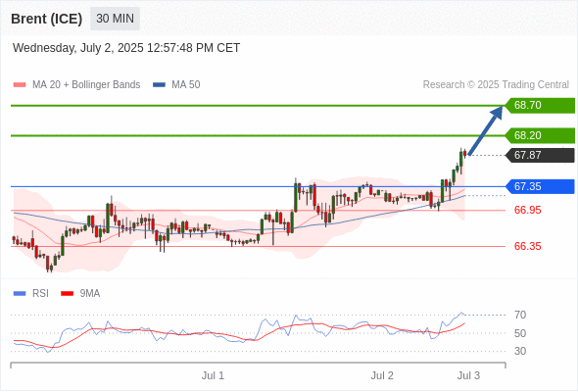This screenshot has height=392, width=578.
Task: Open Research © 2025 Trading Central link
Action: click(496, 85)
